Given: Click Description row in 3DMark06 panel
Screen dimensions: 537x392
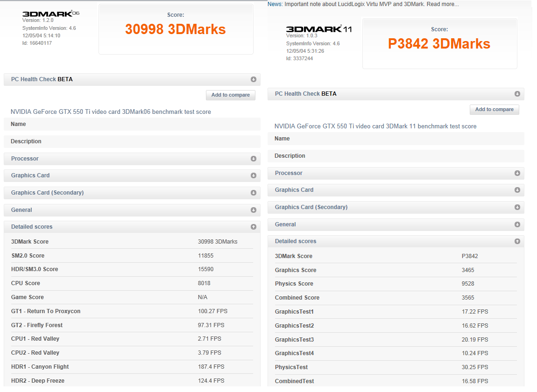Looking at the screenshot, I should tap(132, 141).
